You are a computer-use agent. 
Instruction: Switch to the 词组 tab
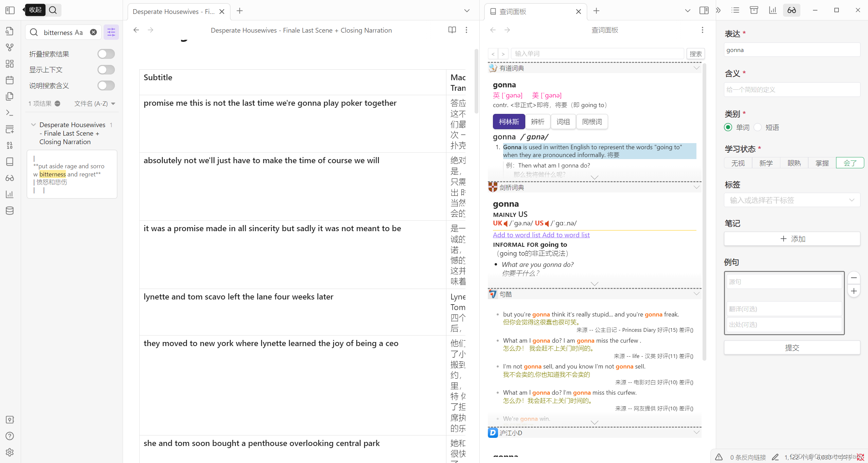563,122
